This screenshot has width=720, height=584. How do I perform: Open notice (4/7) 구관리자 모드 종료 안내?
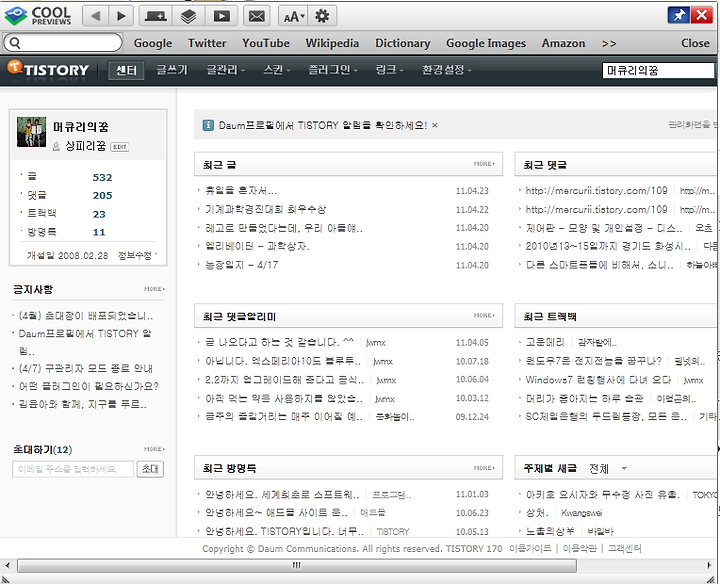point(85,368)
